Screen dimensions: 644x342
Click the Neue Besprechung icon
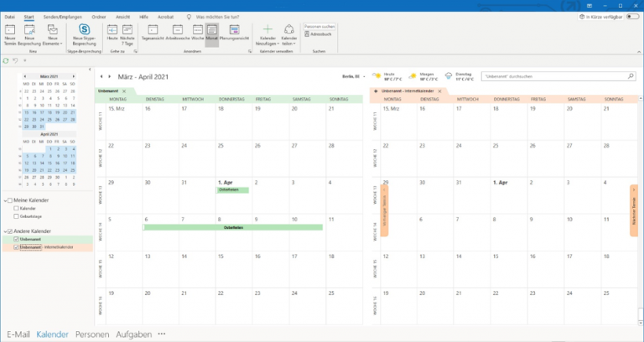tap(31, 34)
